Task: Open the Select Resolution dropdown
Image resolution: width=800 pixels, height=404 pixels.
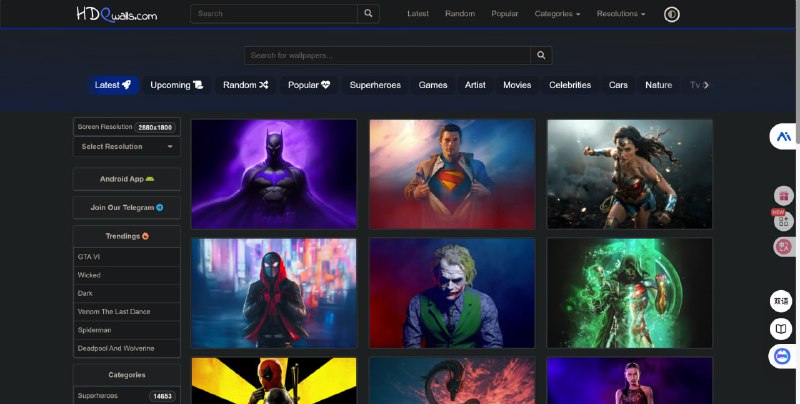Action: click(127, 147)
